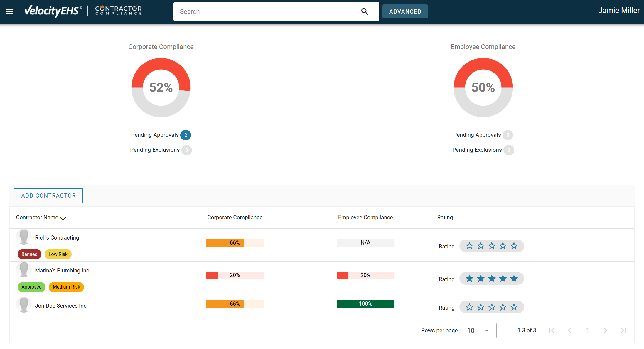Click Rich's Contracting avatar image

coord(24,237)
